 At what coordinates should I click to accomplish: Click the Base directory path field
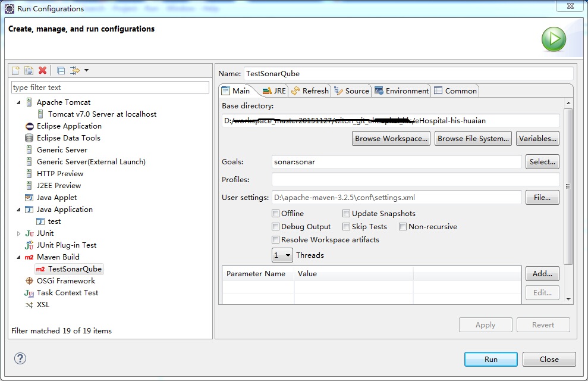[391, 121]
